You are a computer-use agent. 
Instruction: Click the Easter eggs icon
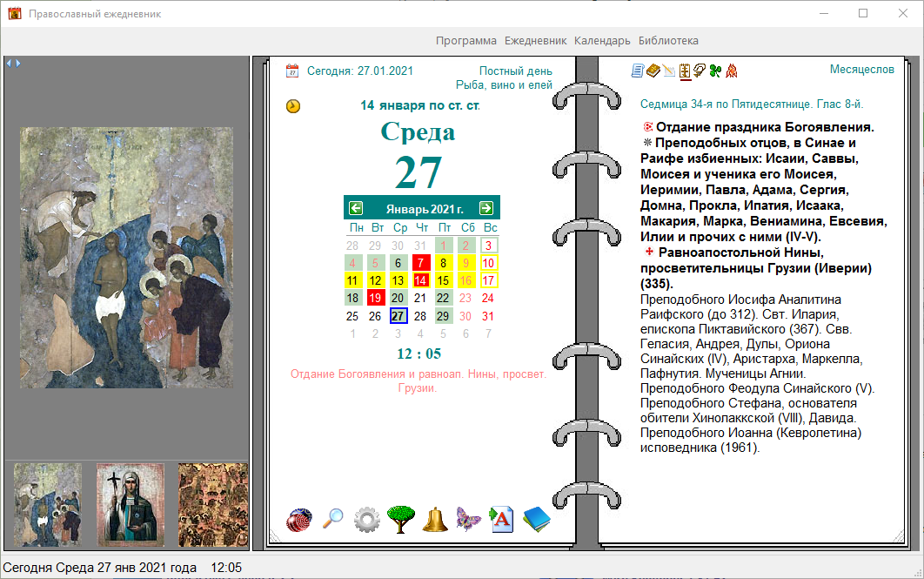click(299, 520)
